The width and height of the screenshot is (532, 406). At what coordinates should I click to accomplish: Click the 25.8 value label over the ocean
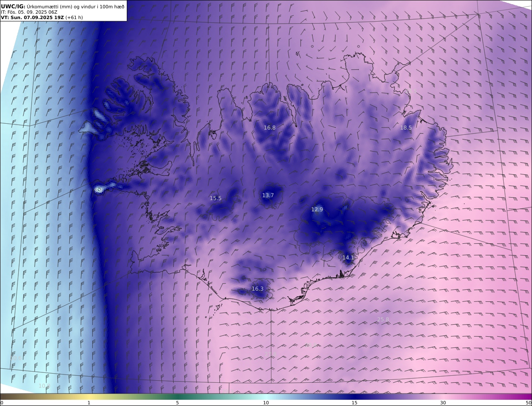[x=383, y=320]
